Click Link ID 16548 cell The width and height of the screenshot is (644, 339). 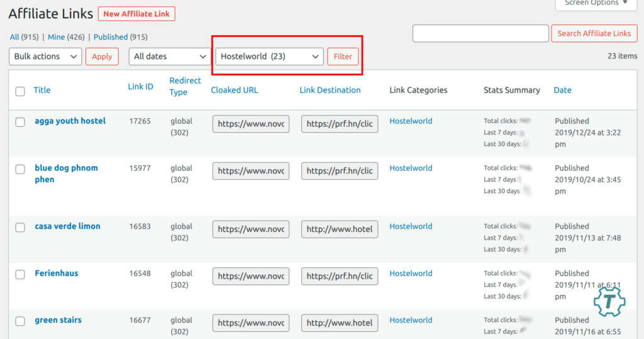(x=140, y=273)
